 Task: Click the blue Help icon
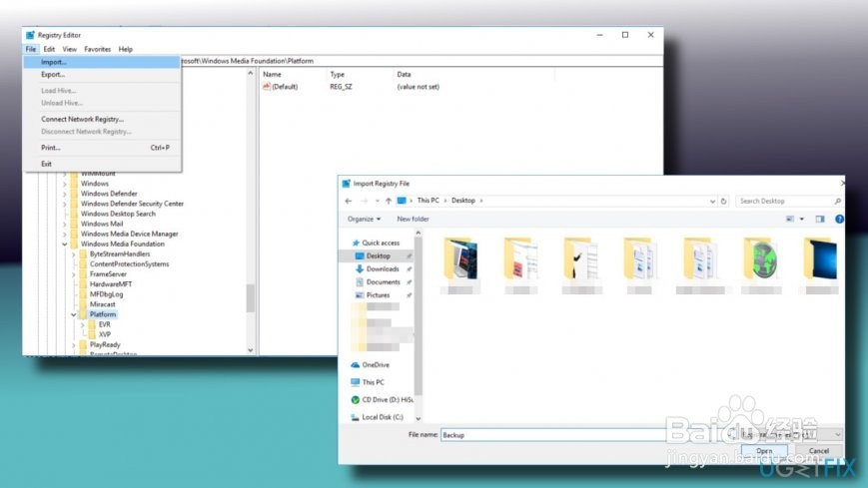pos(839,220)
